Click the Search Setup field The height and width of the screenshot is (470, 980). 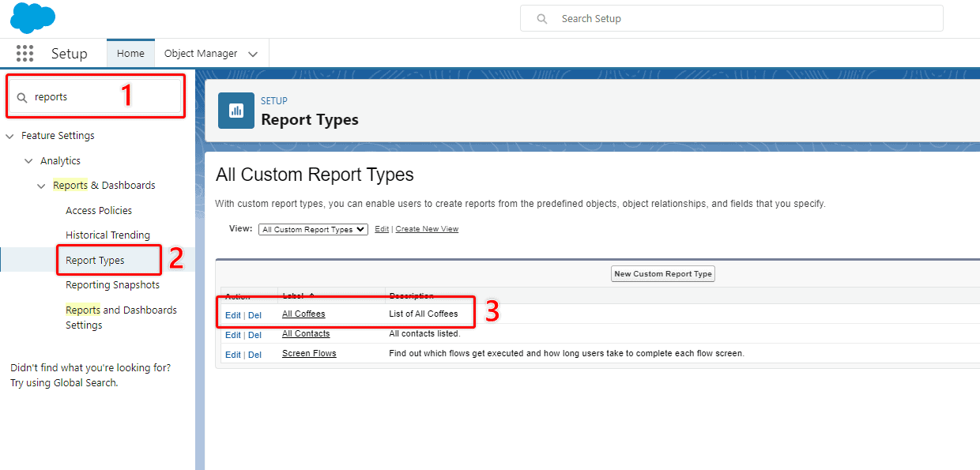(x=731, y=18)
